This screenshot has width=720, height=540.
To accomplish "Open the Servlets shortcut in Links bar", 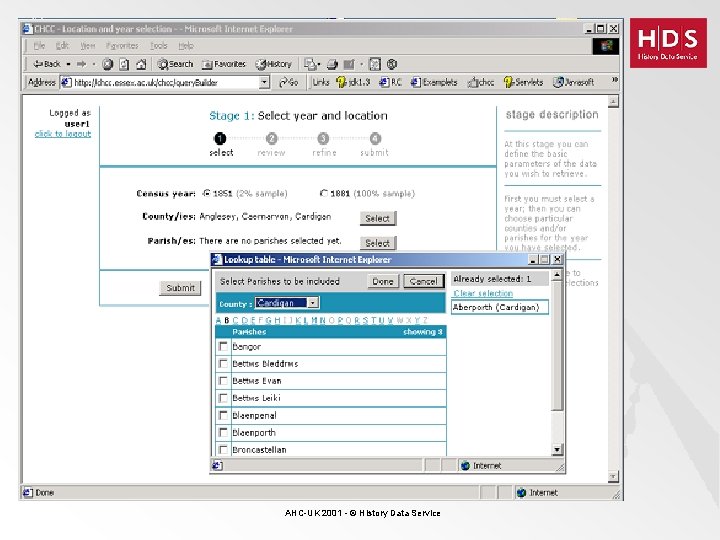I will (523, 82).
